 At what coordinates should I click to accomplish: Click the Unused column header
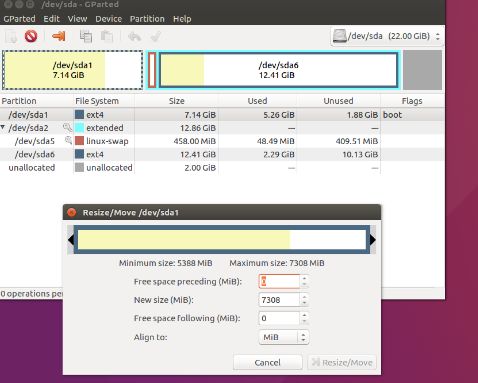(x=338, y=101)
